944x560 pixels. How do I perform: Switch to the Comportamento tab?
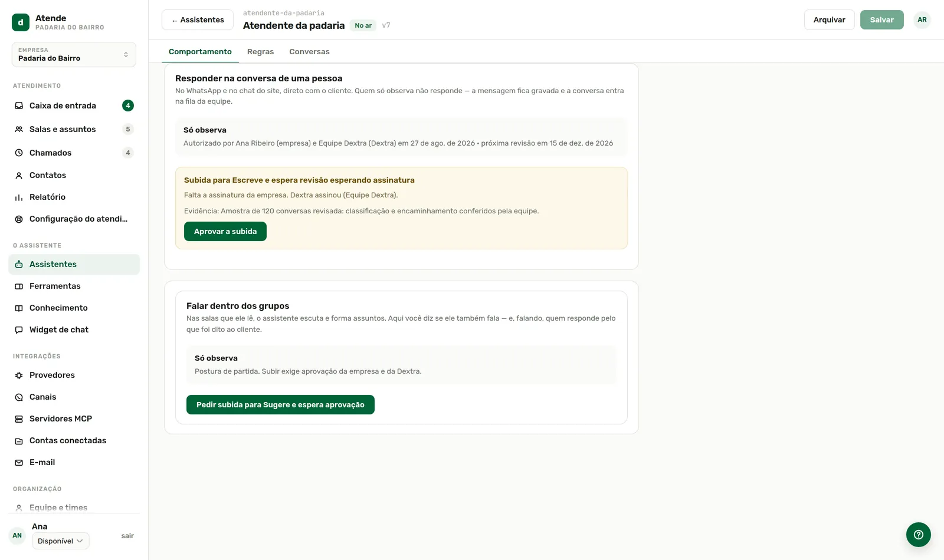200,51
